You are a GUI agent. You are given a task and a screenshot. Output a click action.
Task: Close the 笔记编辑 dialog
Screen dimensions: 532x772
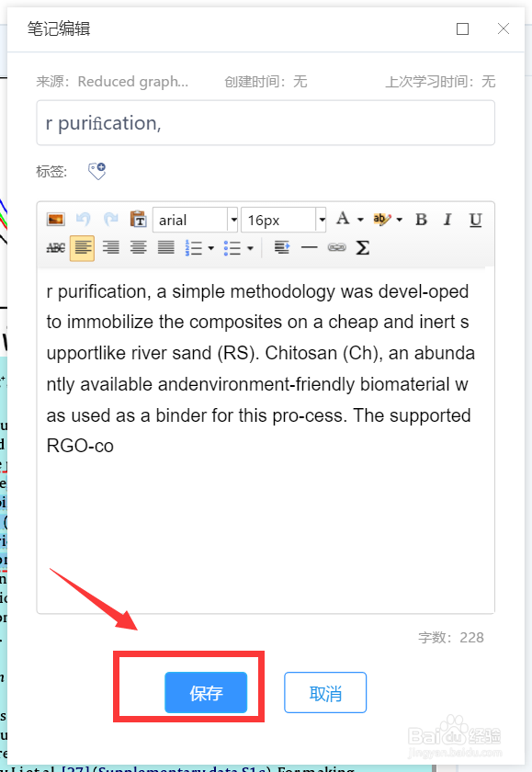504,29
